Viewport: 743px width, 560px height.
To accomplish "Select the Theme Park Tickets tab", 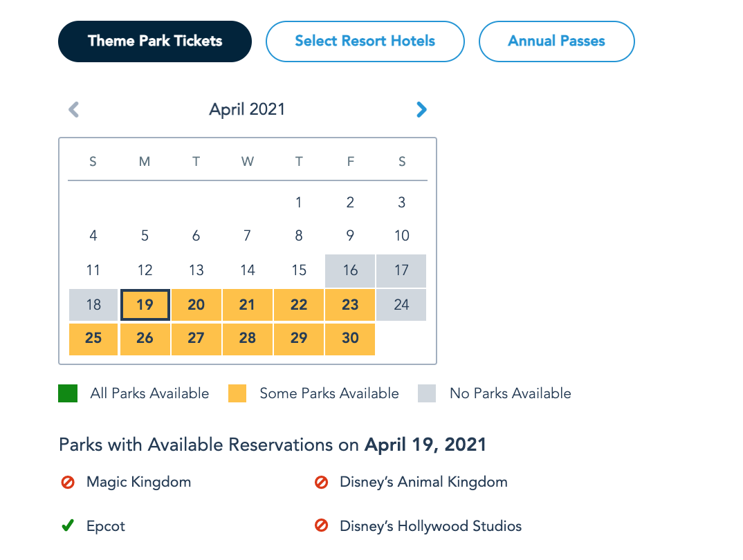I will (155, 41).
